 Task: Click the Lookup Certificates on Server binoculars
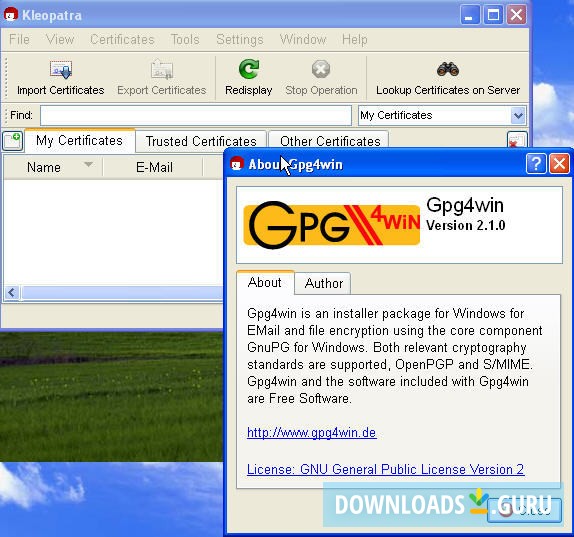coord(448,69)
